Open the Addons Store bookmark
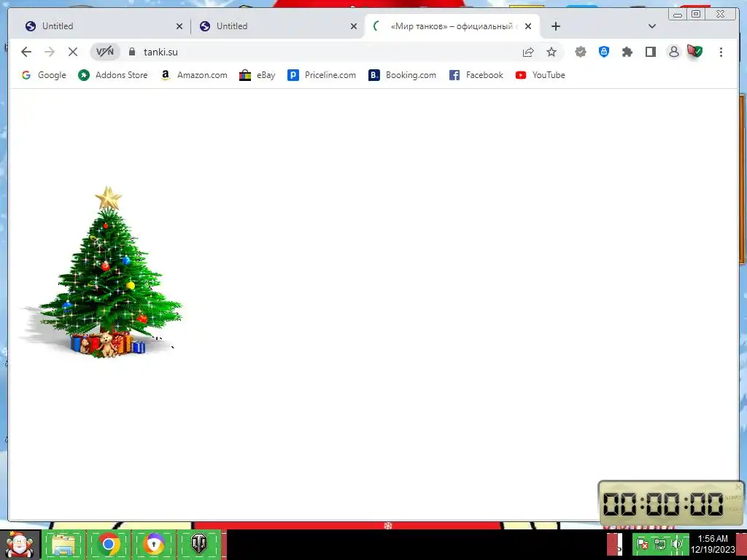 pos(113,75)
